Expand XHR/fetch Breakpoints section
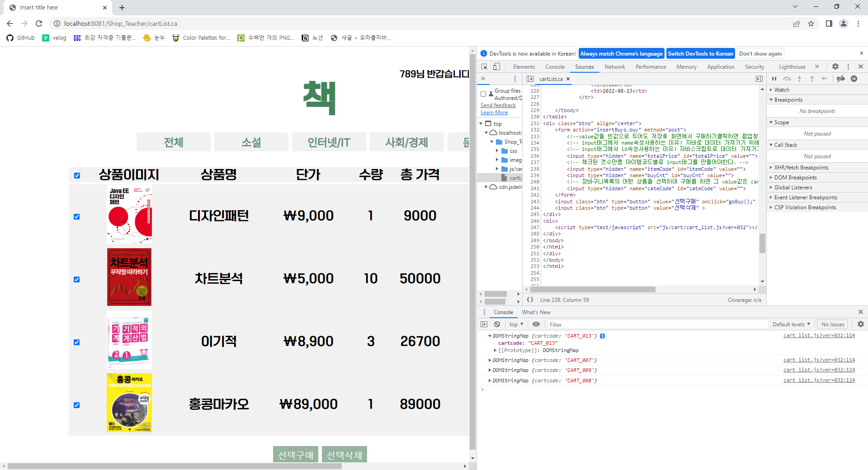 tap(771, 168)
